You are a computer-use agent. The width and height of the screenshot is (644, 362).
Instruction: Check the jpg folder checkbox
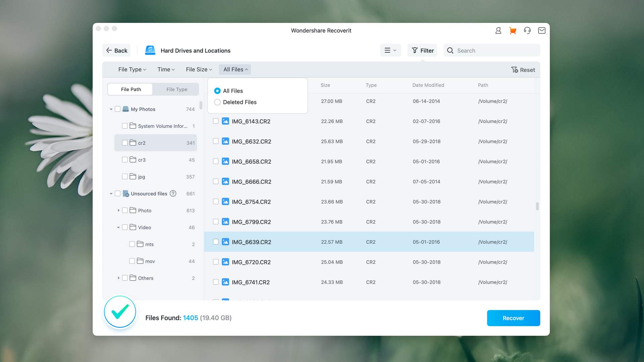tap(125, 176)
